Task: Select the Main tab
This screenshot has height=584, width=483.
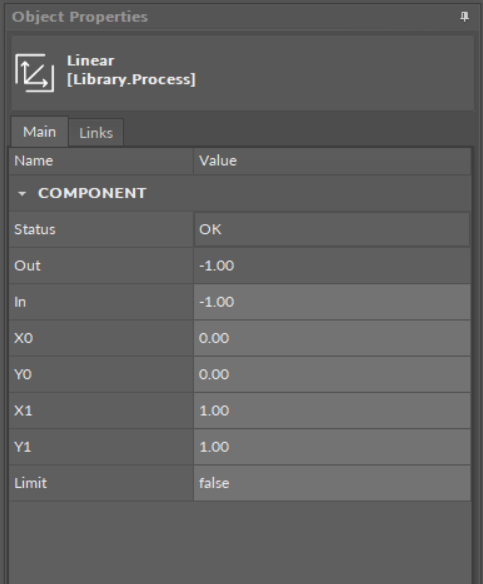Action: click(x=39, y=132)
